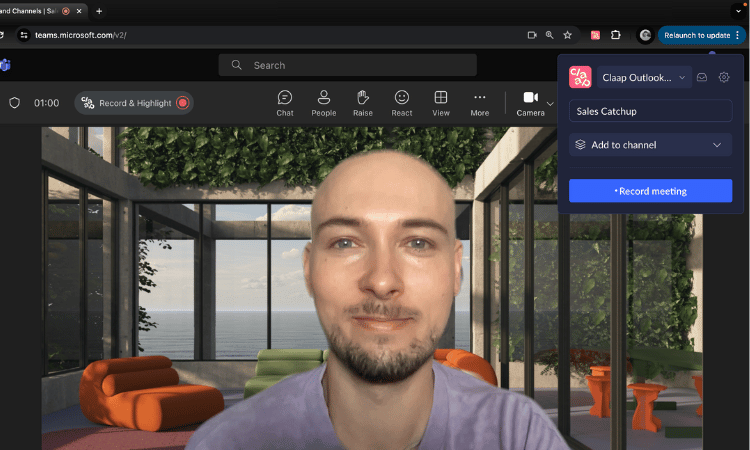Expand camera device options chevron
Viewport: 750px width, 450px height.
click(550, 104)
